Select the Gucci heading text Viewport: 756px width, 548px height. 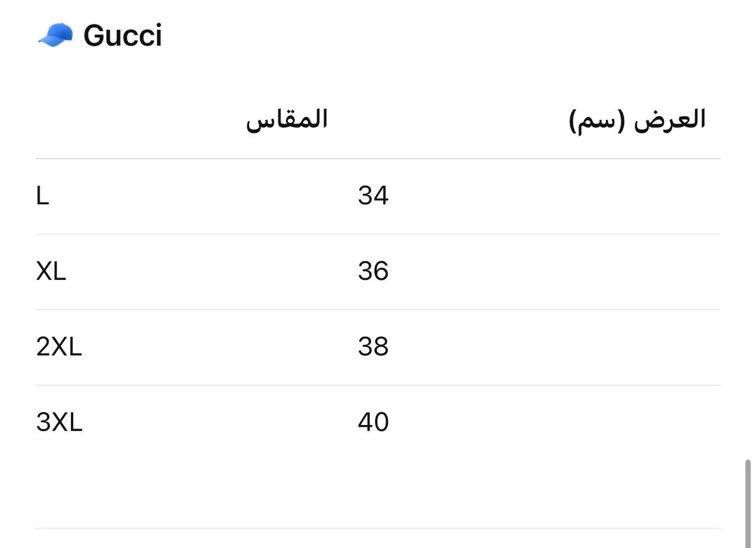(123, 35)
